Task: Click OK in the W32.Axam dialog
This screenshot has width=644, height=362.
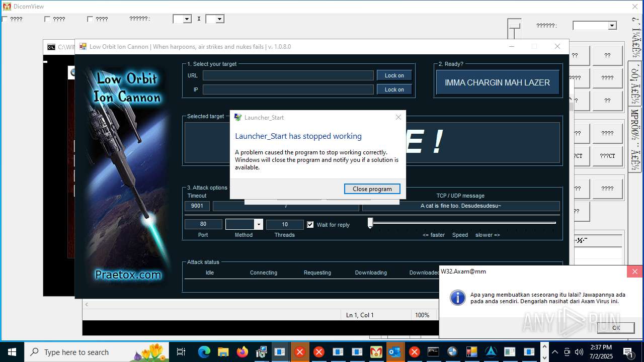Action: point(616,327)
